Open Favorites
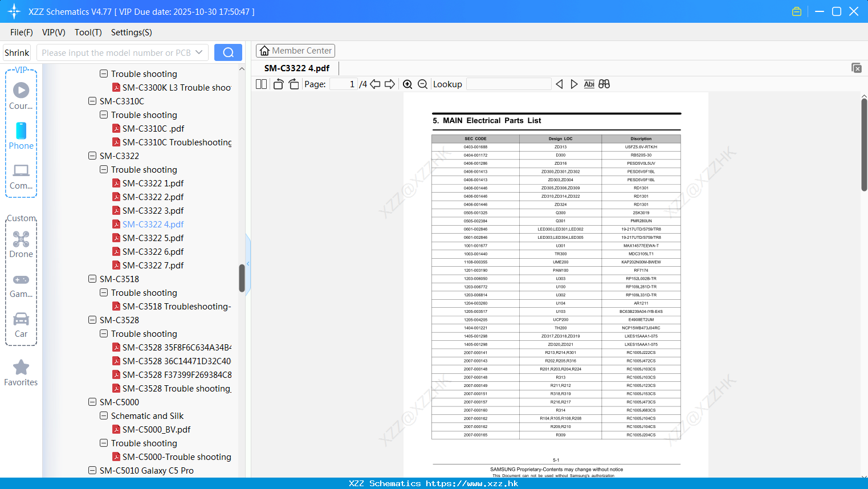868x489 pixels. coord(21,373)
